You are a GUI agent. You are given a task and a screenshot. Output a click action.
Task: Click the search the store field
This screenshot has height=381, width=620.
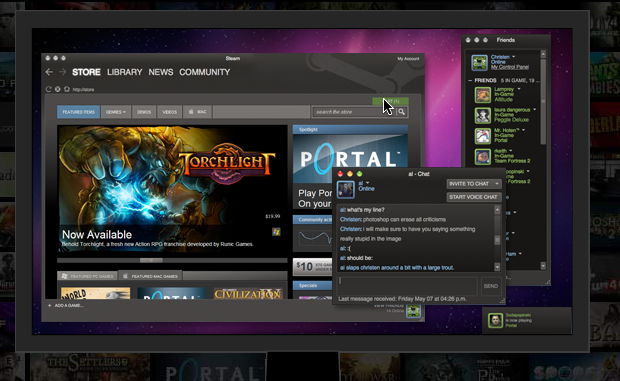point(354,112)
